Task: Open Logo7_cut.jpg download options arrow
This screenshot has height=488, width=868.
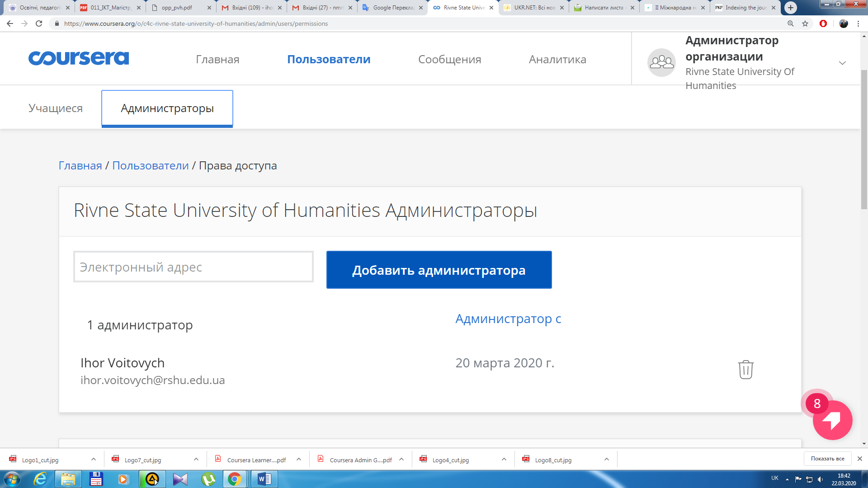Action: [196, 460]
